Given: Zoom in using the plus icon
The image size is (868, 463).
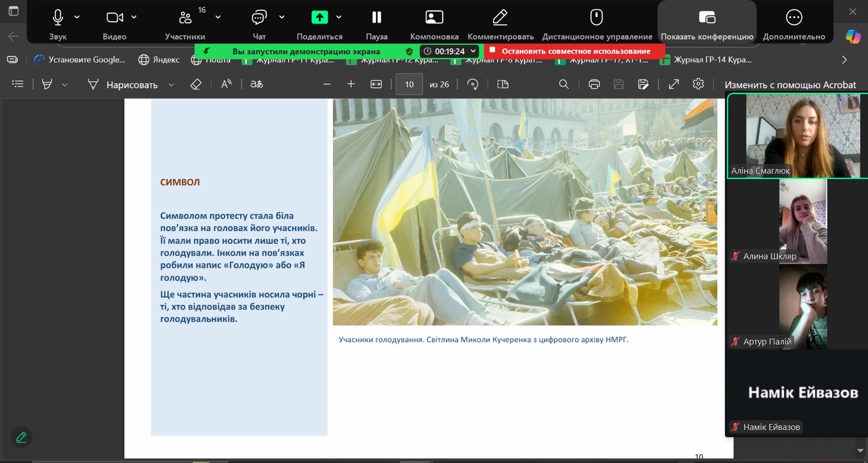Looking at the screenshot, I should (351, 84).
